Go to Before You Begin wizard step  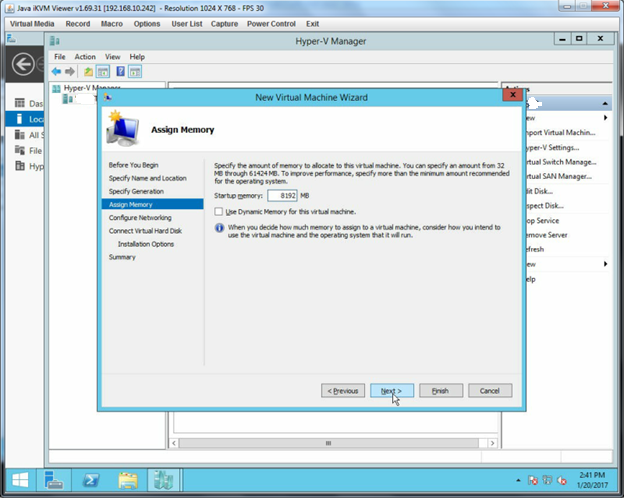click(133, 165)
